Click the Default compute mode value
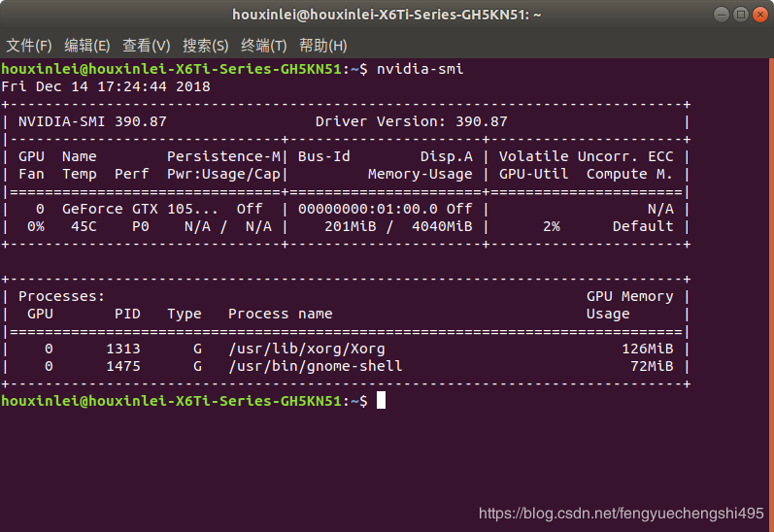 (643, 226)
